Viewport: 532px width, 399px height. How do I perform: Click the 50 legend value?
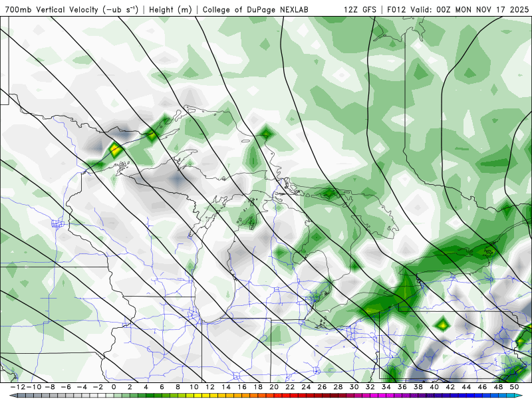click(x=514, y=387)
